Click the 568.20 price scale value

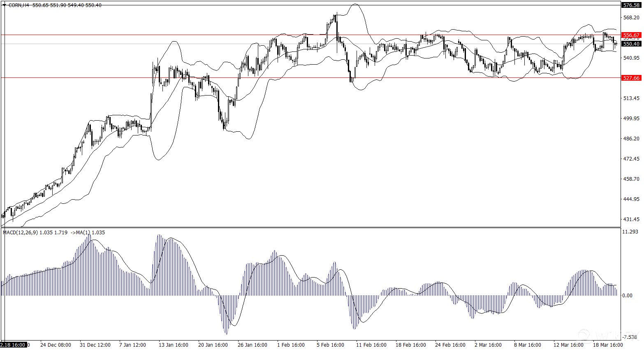631,17
